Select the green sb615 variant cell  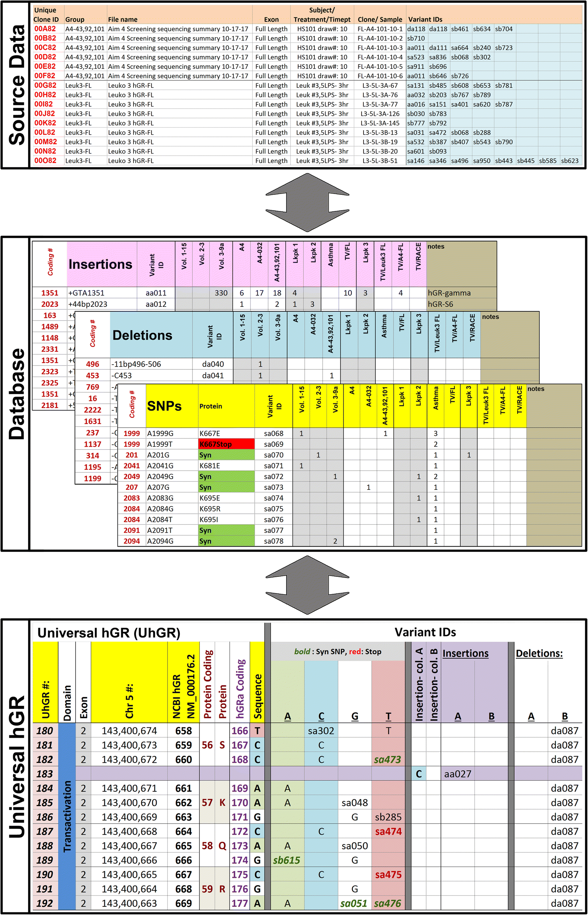[287, 860]
